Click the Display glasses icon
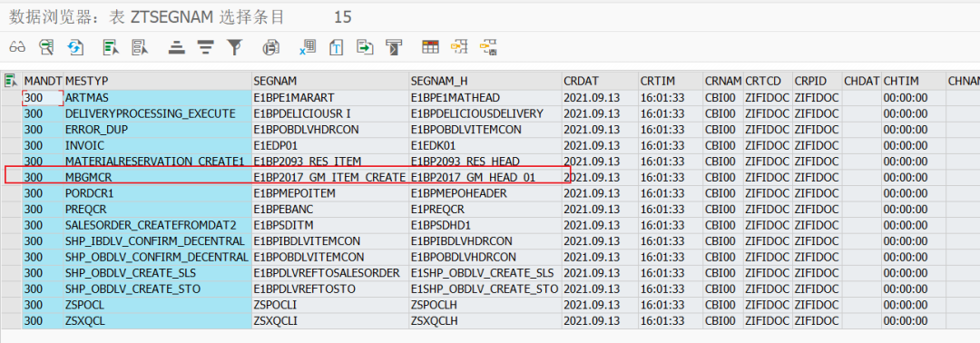 17,47
